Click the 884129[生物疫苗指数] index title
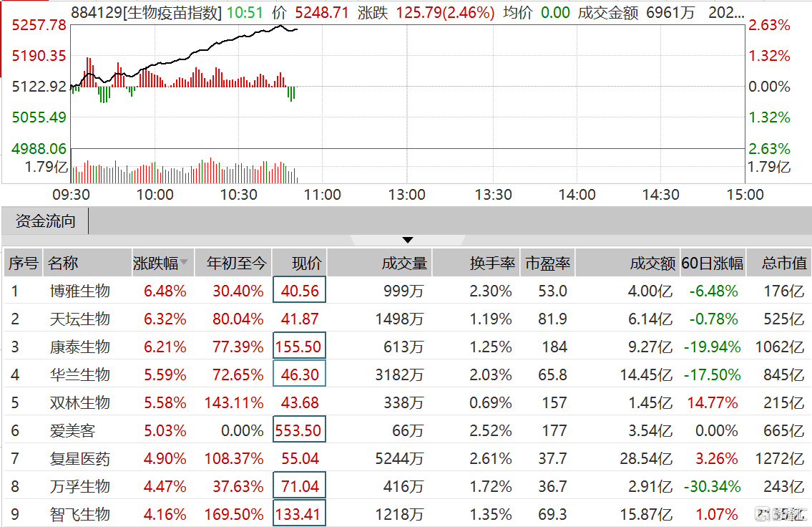The width and height of the screenshot is (812, 527). pyautogui.click(x=146, y=12)
